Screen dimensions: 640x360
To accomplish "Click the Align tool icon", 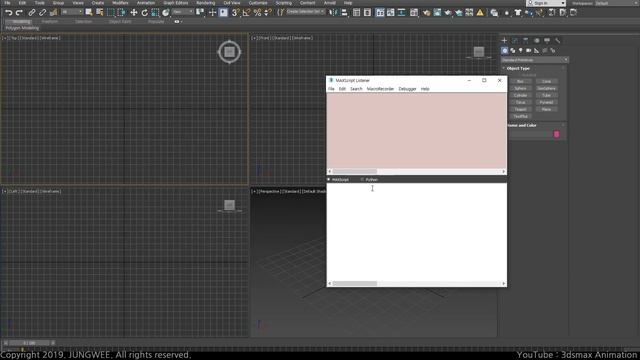I will click(x=344, y=13).
